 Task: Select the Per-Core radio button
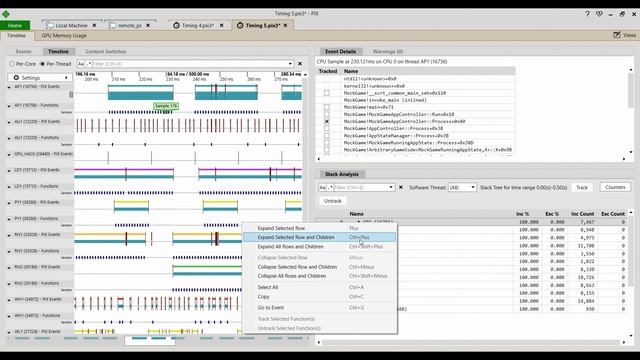point(12,64)
